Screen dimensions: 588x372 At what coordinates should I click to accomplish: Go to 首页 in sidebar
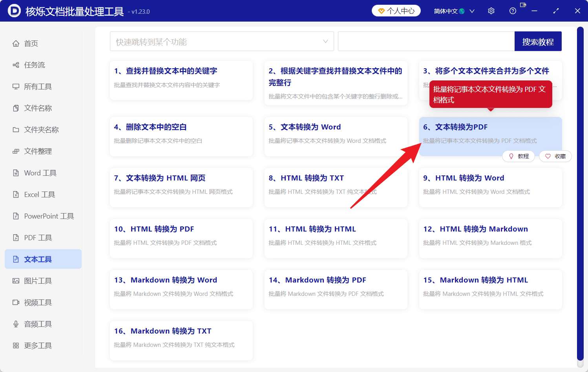(43, 43)
